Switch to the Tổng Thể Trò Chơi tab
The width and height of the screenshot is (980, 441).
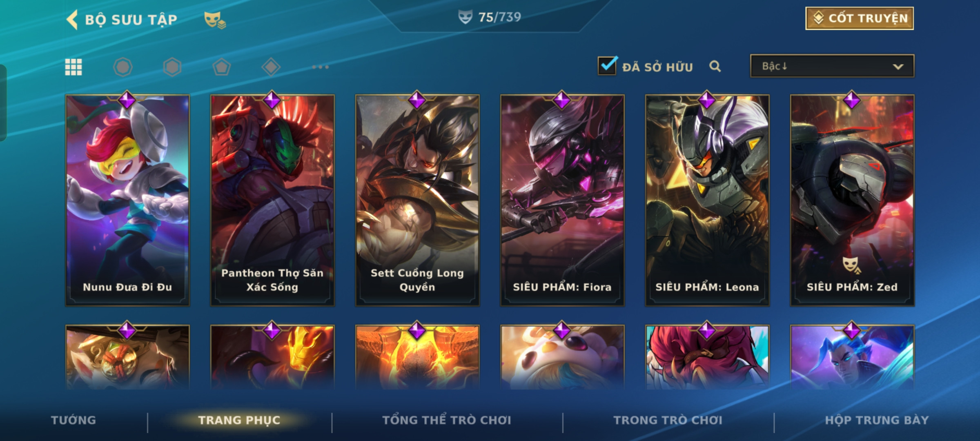[447, 420]
